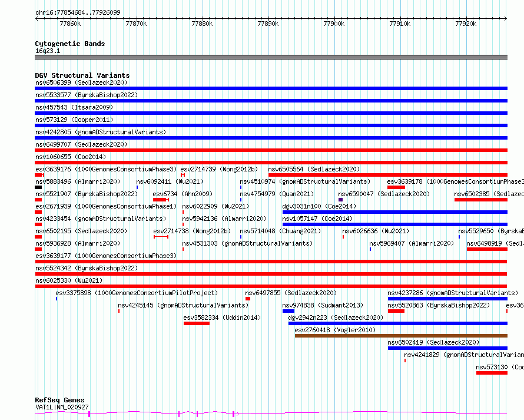The image size is (524, 420).
Task: Click blue bar under nsv1057147
Action: click(x=395, y=224)
